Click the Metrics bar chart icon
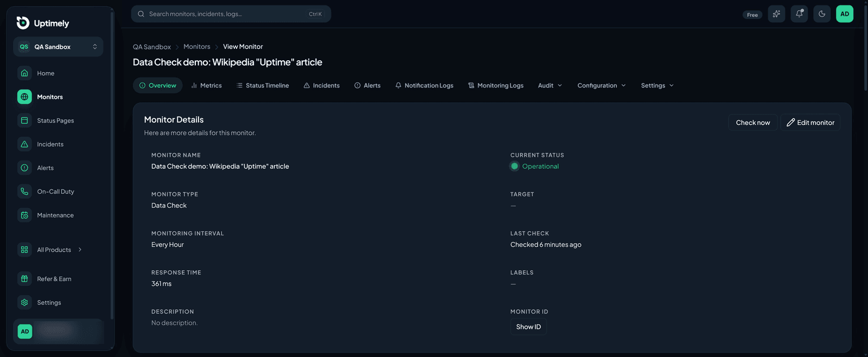Image resolution: width=868 pixels, height=357 pixels. click(194, 86)
